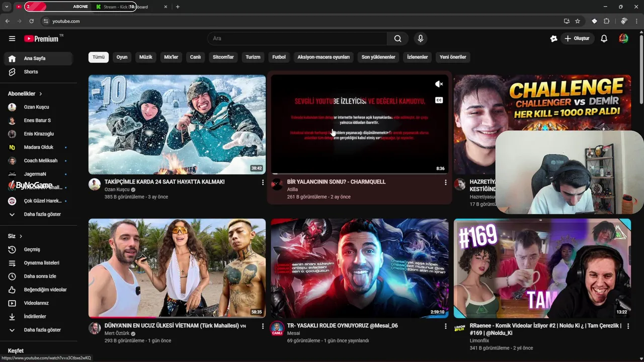644x362 pixels.
Task: Open the account avatar menu in YouTube header
Action: pyautogui.click(x=623, y=39)
